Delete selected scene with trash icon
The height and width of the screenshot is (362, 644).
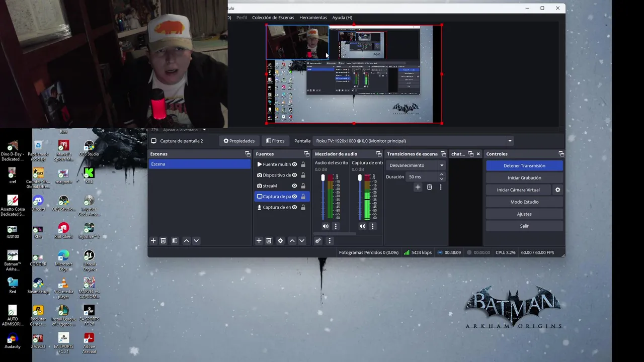tap(163, 241)
